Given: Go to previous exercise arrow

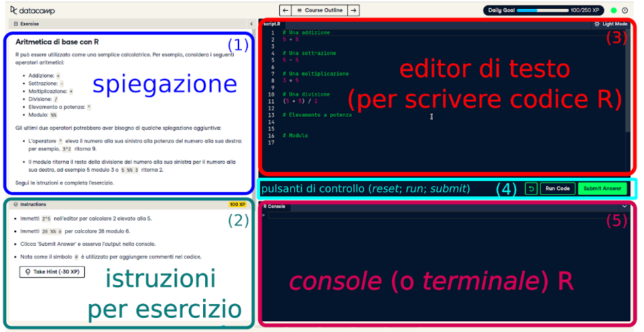Looking at the screenshot, I should tap(285, 10).
